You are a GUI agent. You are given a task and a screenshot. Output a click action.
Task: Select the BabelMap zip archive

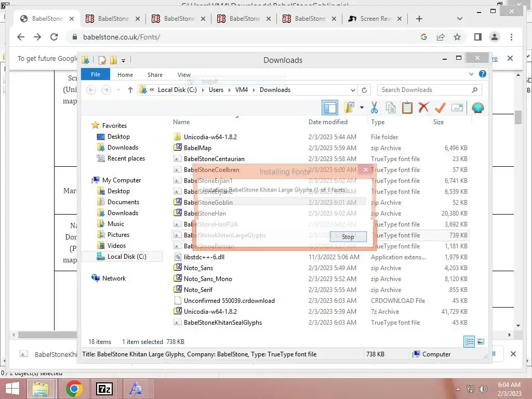click(197, 148)
